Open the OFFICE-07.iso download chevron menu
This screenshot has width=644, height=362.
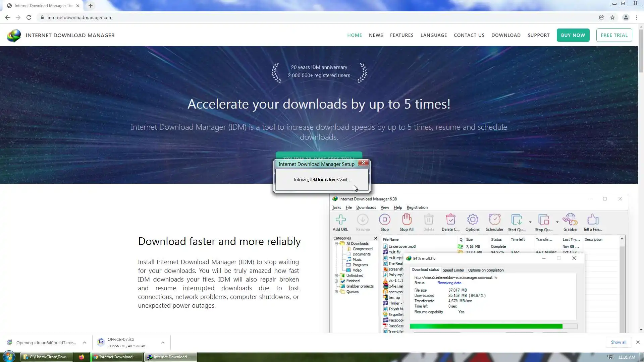click(x=163, y=343)
